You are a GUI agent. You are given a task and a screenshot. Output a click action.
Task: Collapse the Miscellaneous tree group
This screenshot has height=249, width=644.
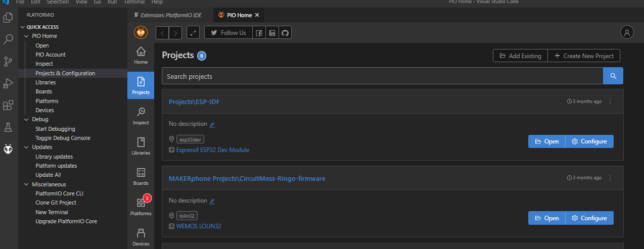(x=27, y=184)
